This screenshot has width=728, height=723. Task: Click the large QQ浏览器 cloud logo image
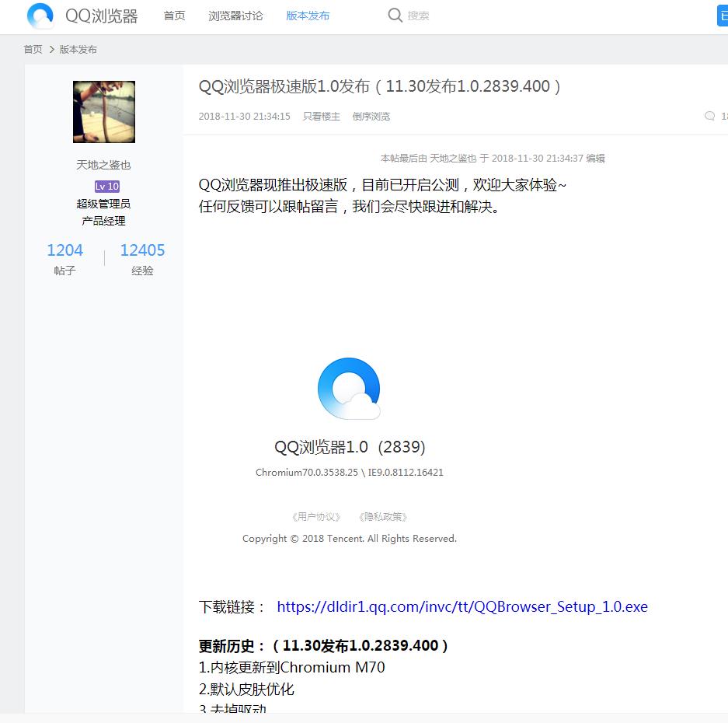coord(349,389)
